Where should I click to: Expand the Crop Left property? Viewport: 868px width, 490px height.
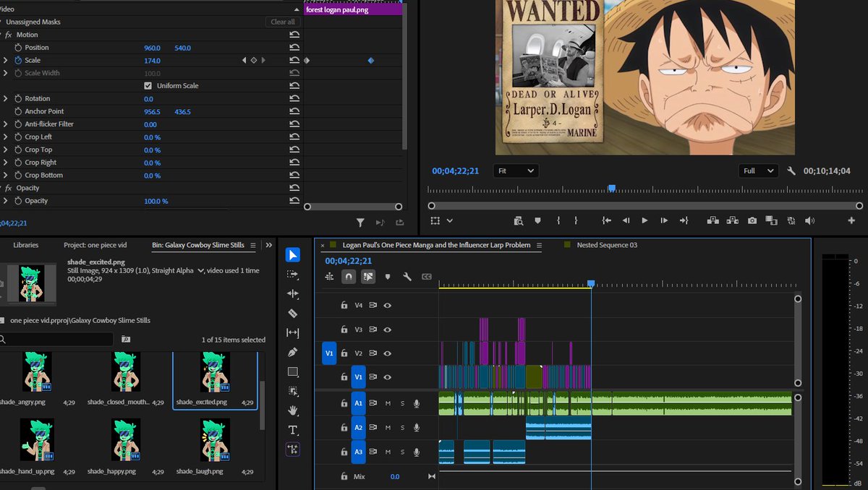(x=6, y=137)
